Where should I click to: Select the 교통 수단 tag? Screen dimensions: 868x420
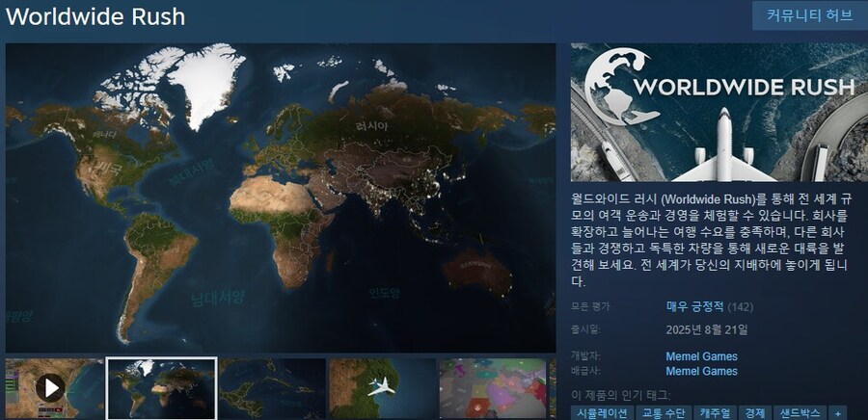coord(664,413)
